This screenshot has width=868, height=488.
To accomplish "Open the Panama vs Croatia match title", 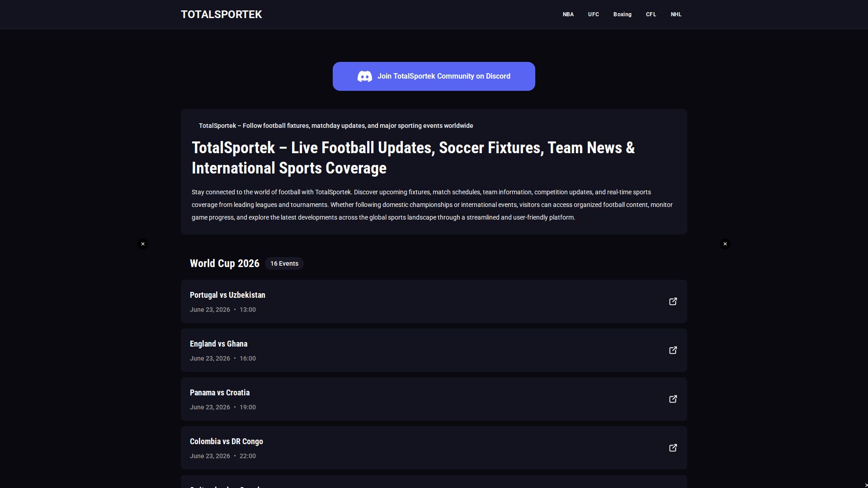I will (x=220, y=393).
